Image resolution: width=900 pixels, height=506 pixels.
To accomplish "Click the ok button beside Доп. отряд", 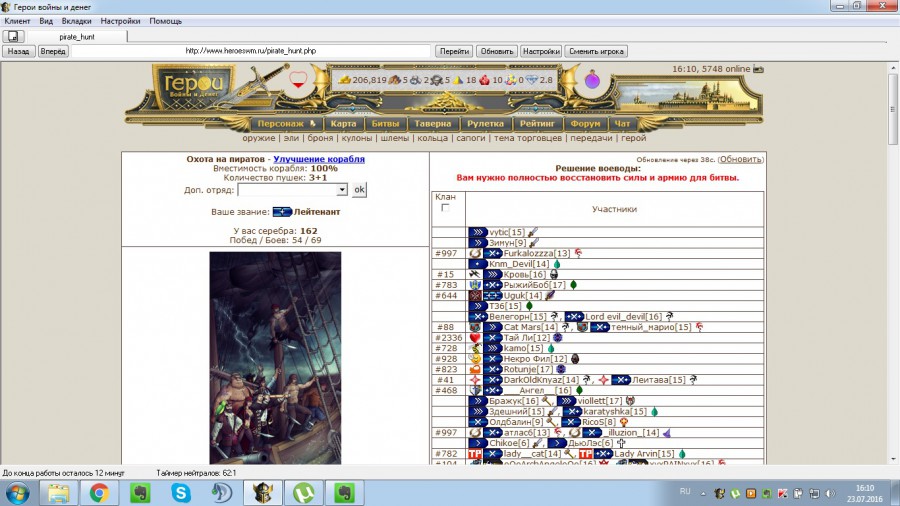I will pos(359,189).
